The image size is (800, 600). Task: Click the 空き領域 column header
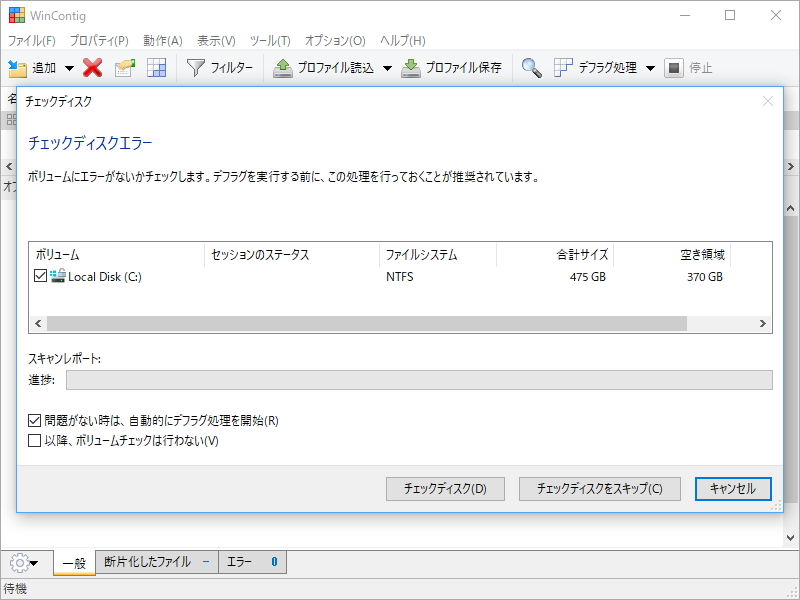point(672,255)
